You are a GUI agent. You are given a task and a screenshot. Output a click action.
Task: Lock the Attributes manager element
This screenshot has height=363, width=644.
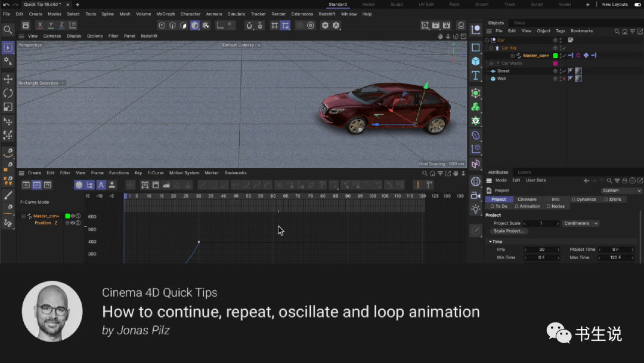[x=625, y=180]
